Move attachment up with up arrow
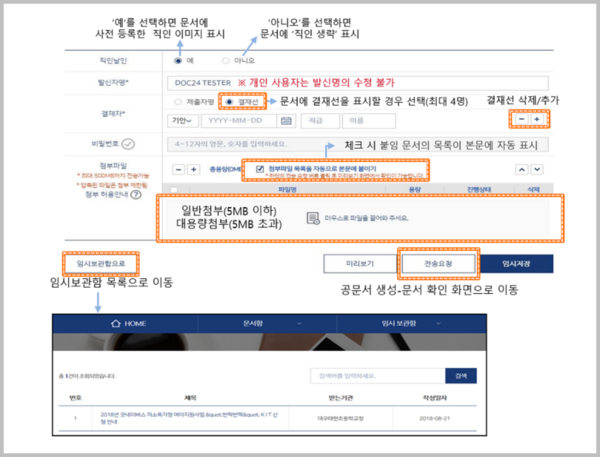Screen dimensions: 600x457 [x=522, y=169]
